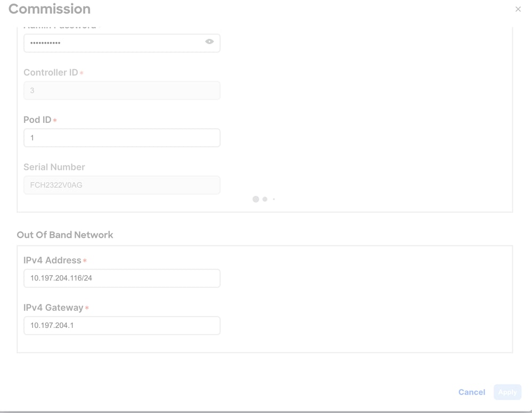Viewport: 532px width, 413px height.
Task: Close the Commission dialog
Action: (518, 9)
